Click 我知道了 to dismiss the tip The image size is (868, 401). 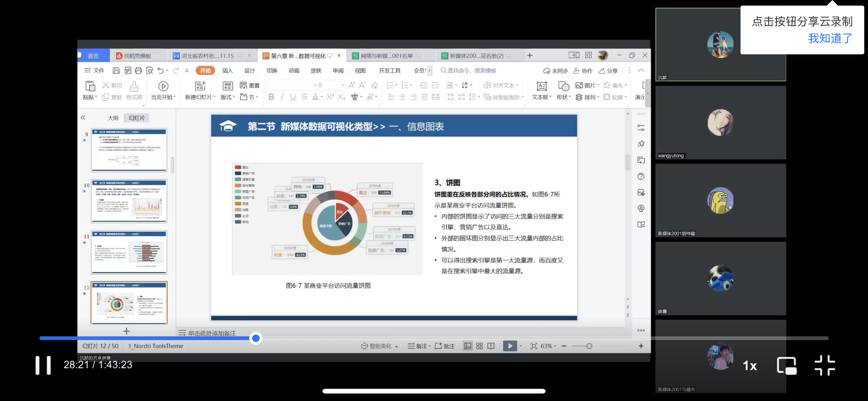click(x=830, y=38)
